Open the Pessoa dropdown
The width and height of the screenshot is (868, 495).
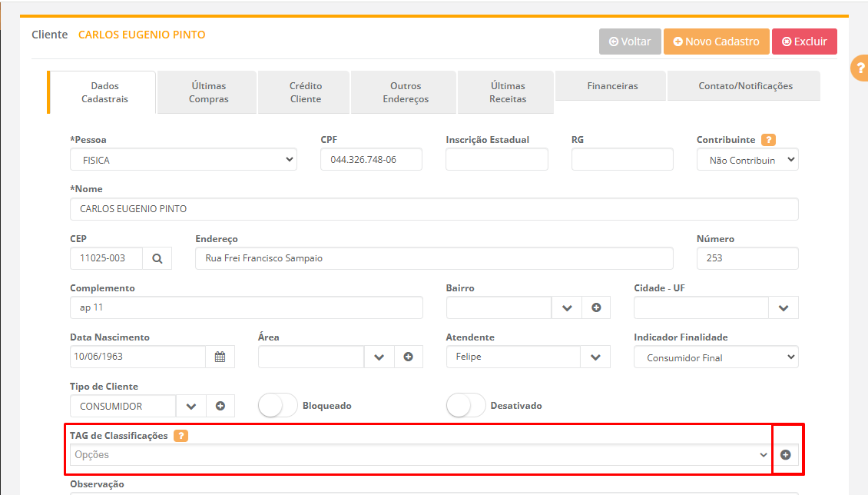pyautogui.click(x=183, y=160)
